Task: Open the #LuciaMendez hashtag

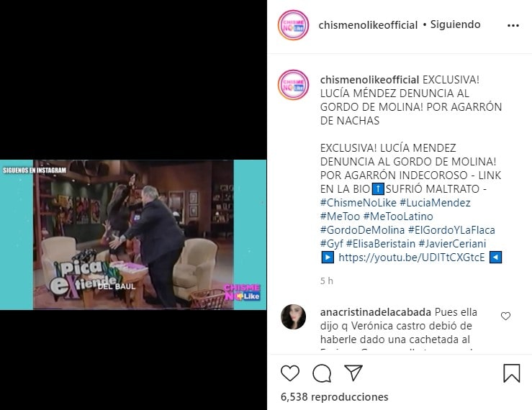Action: [x=435, y=202]
